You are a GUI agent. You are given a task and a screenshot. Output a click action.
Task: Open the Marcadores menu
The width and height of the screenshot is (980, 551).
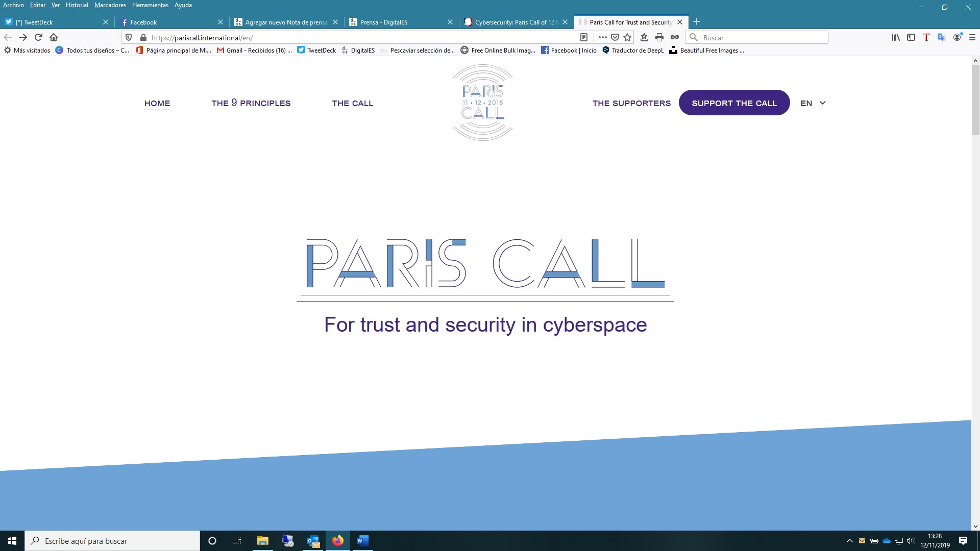110,5
